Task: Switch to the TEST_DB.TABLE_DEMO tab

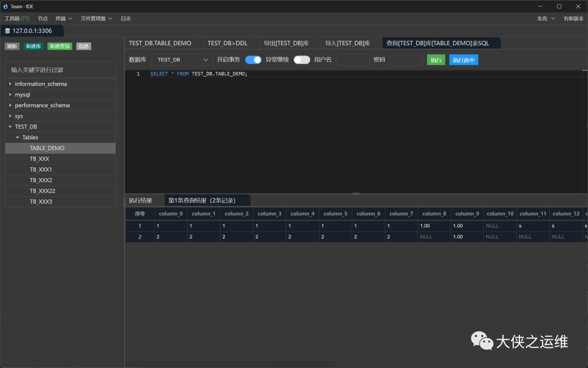Action: click(x=160, y=43)
